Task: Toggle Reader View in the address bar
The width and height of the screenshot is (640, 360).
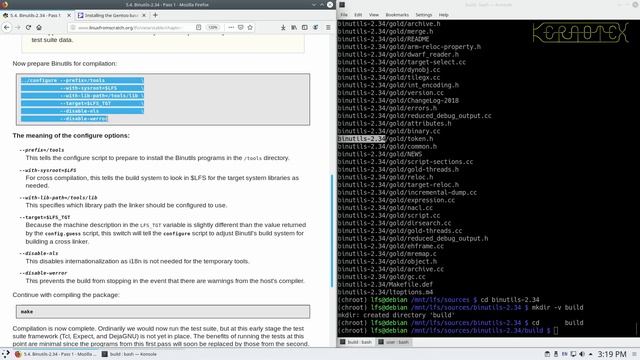Action: pos(198,27)
